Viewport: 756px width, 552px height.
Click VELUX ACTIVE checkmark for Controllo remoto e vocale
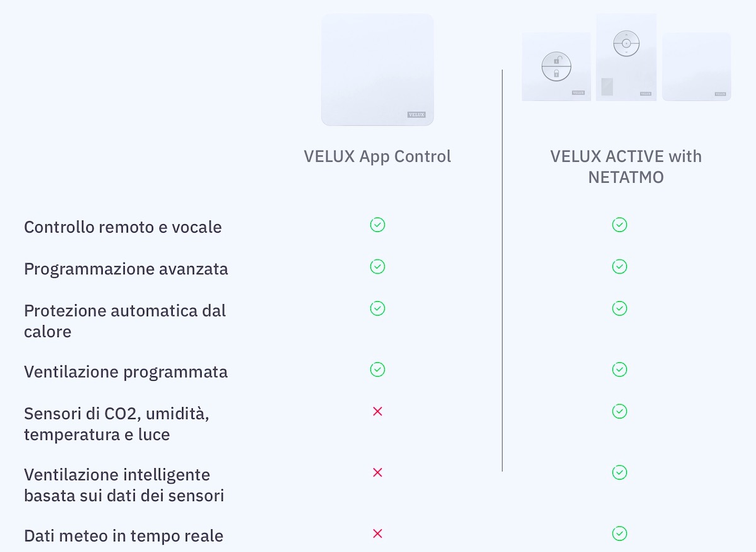click(619, 225)
